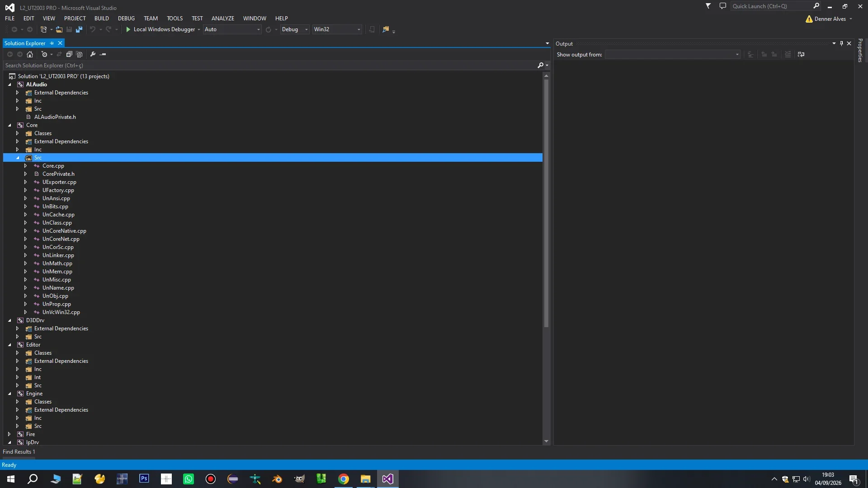Select UnVcWin32.cpp in the tree
Viewport: 868px width, 488px height.
coord(61,312)
